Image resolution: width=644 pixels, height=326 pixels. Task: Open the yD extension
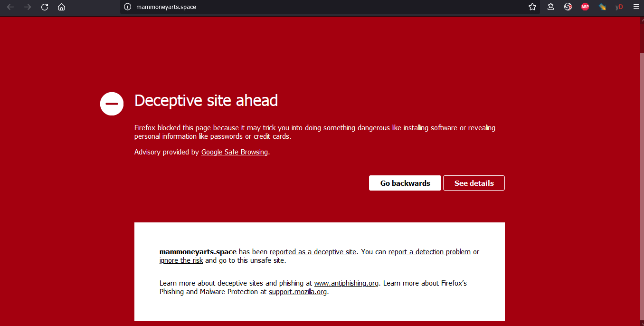click(619, 7)
